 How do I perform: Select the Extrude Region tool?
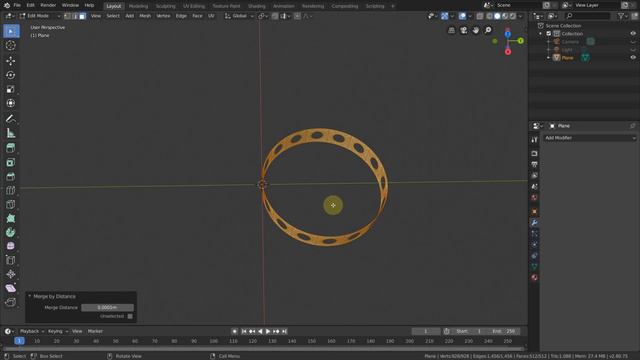tap(11, 148)
